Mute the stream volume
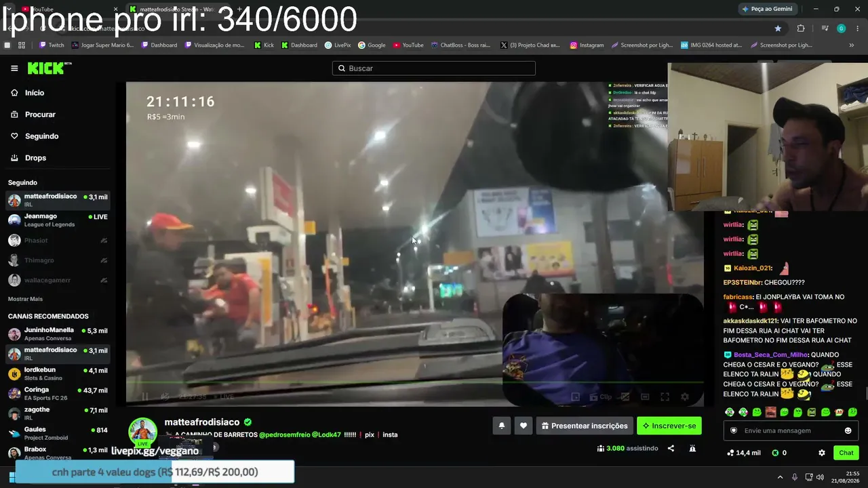The width and height of the screenshot is (868, 488). [x=165, y=397]
